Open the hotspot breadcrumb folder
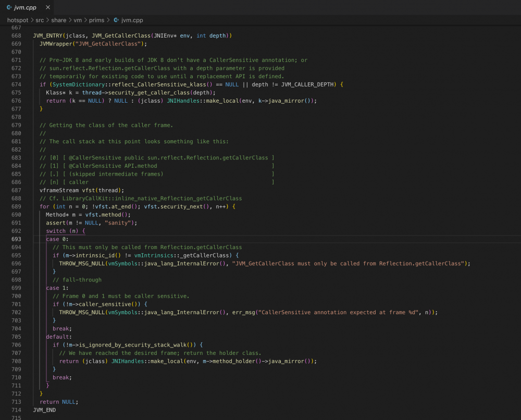 tap(18, 20)
